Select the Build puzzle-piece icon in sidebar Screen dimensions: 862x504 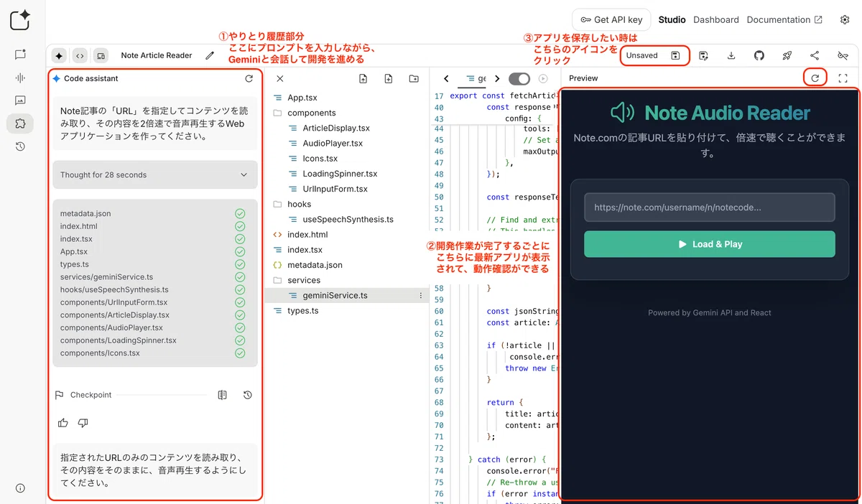(20, 123)
